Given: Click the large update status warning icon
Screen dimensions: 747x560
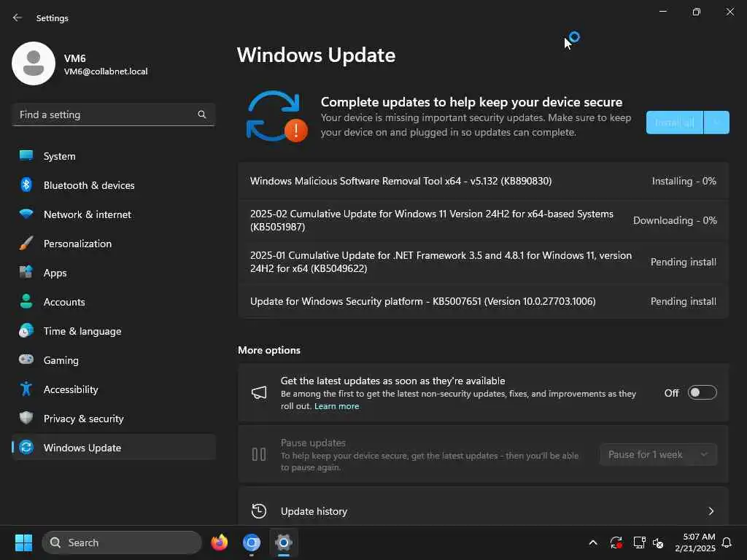Looking at the screenshot, I should pyautogui.click(x=276, y=117).
